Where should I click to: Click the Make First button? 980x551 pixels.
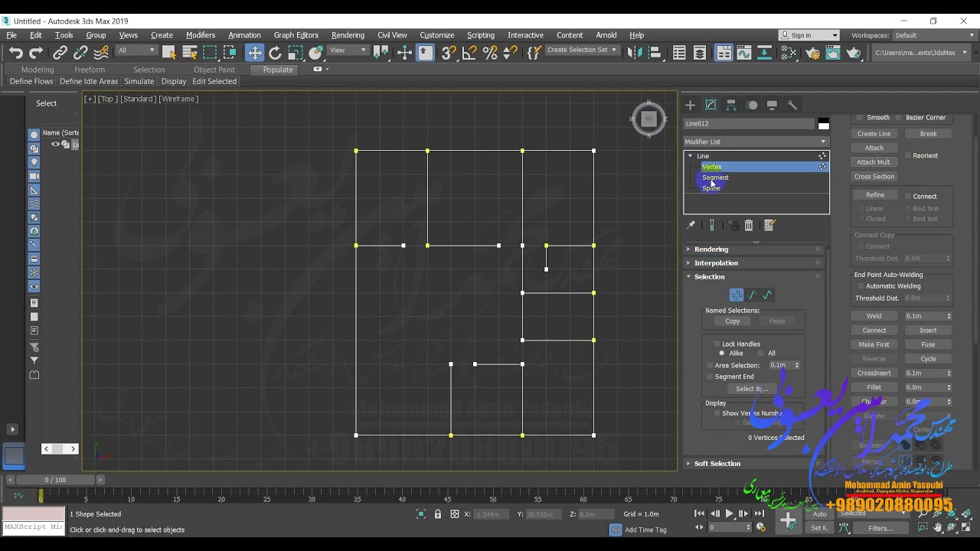click(874, 344)
